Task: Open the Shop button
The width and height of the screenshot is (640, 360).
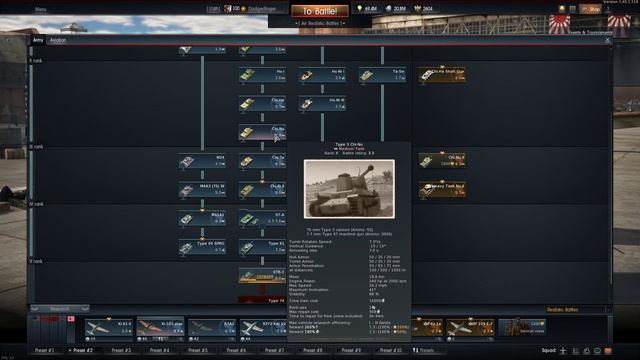Action: [x=591, y=9]
